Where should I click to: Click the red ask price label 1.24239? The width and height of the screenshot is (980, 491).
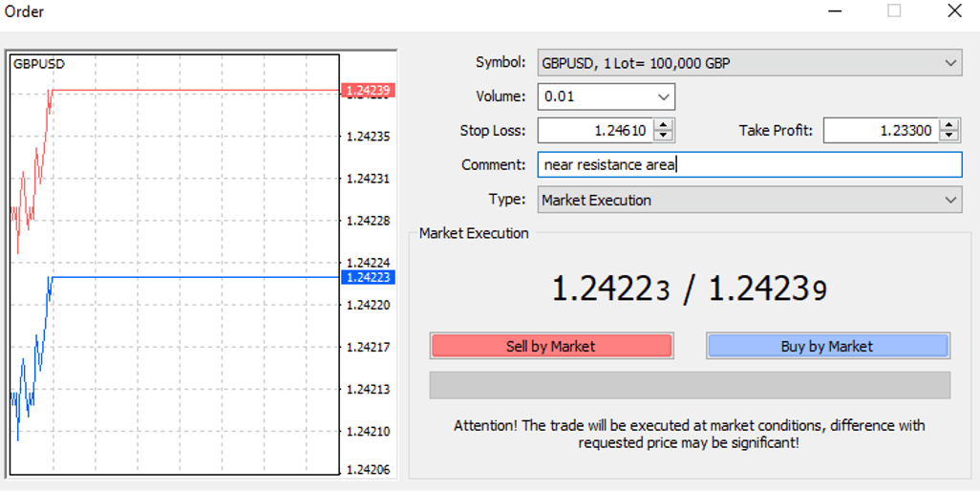(368, 91)
